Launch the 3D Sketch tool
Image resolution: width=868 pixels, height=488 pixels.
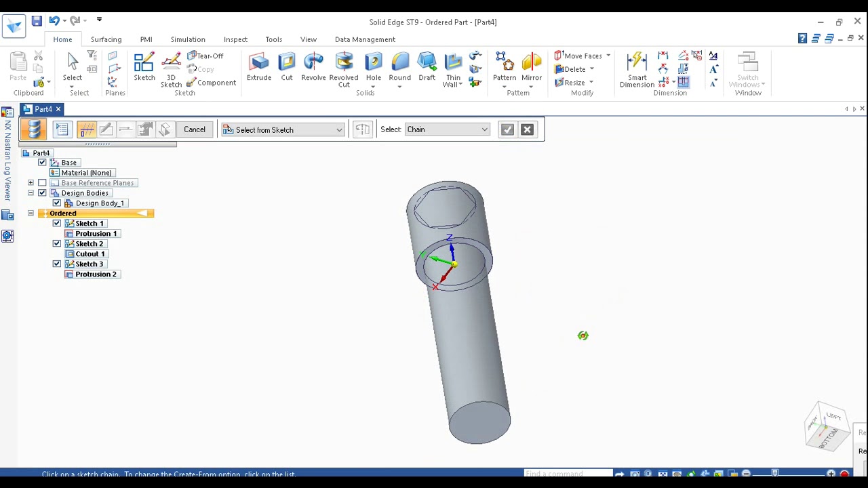click(x=171, y=69)
